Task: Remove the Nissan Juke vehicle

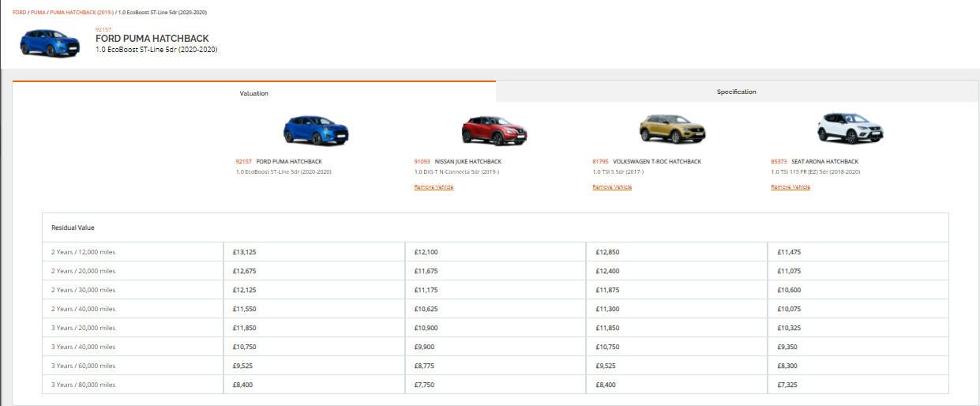Action: [434, 187]
